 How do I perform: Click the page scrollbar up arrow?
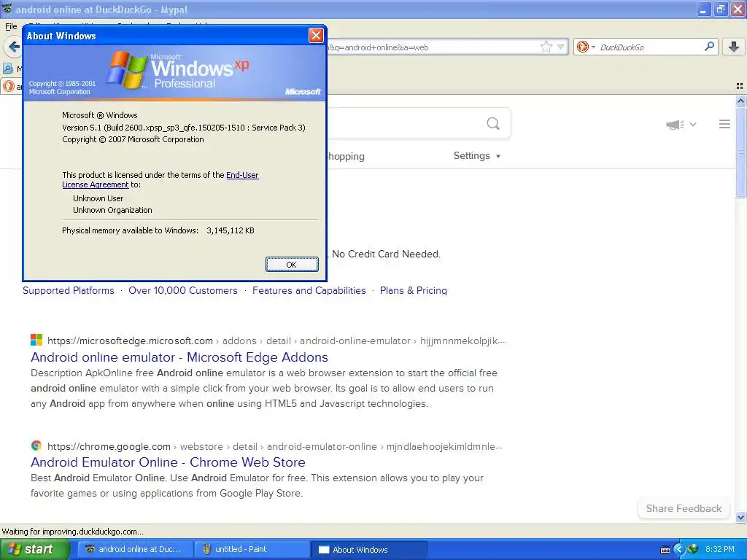[741, 101]
